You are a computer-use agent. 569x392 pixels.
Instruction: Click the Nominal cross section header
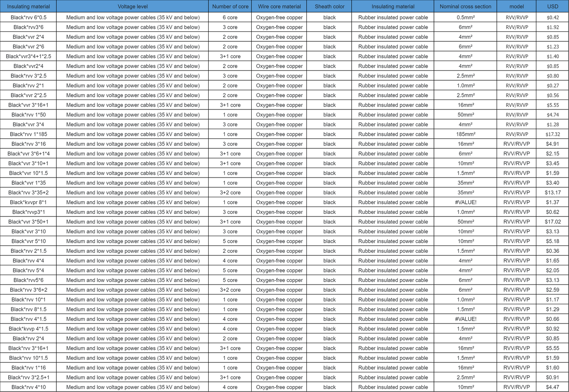click(465, 6)
